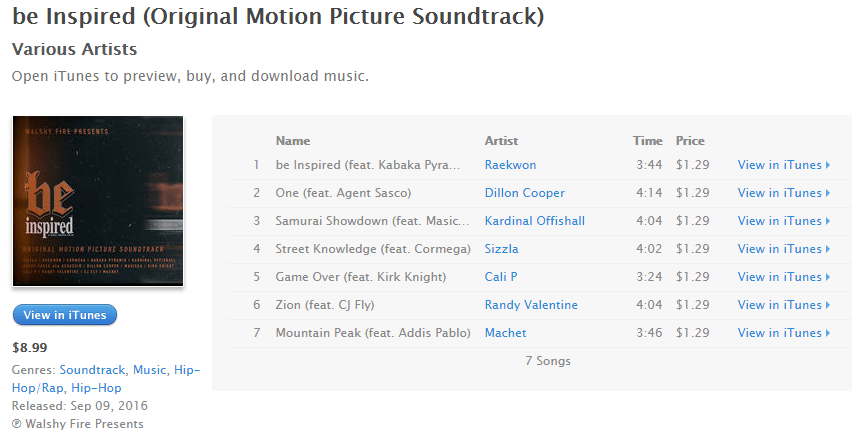
Task: Open the be Inspired album cover art
Action: (x=98, y=201)
